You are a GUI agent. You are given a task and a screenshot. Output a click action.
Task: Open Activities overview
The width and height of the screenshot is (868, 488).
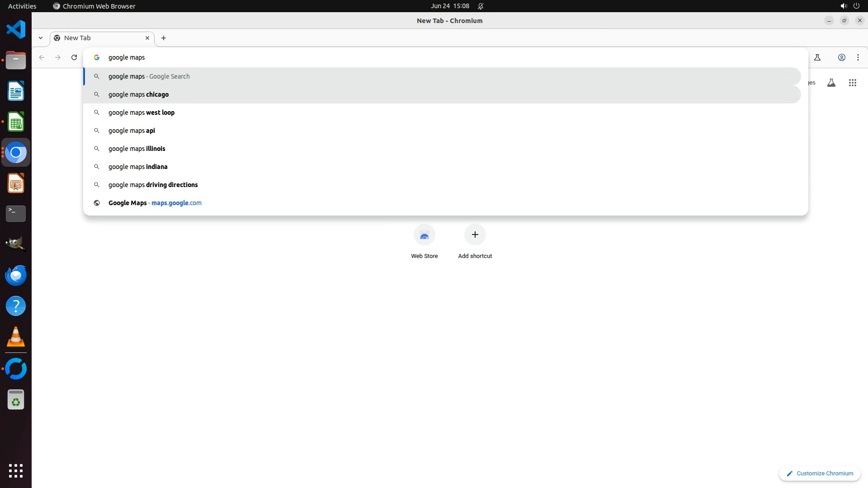22,6
